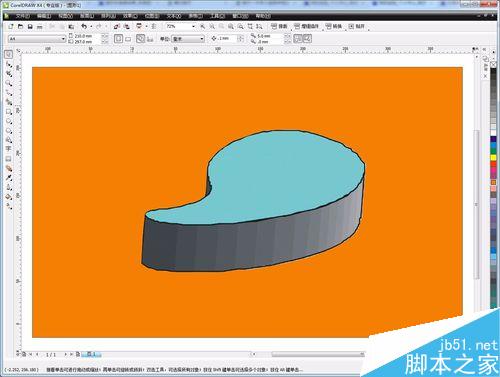Pick the Smart Fill tool

pos(9,102)
